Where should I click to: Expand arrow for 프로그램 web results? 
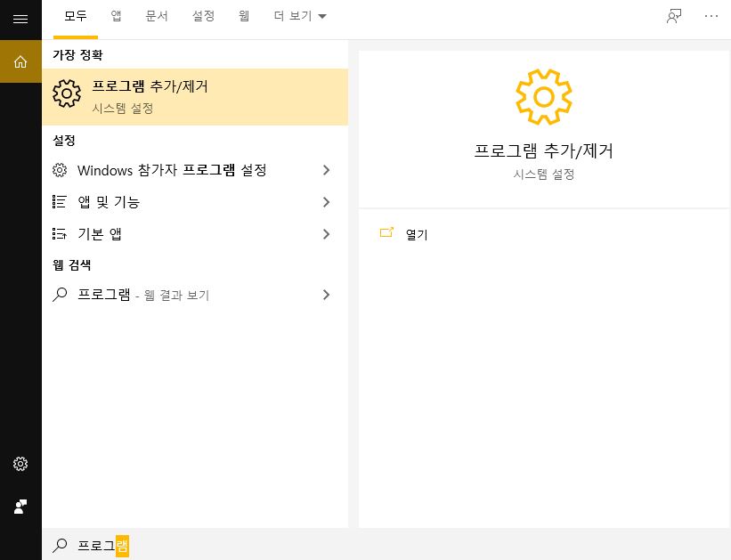coord(327,295)
